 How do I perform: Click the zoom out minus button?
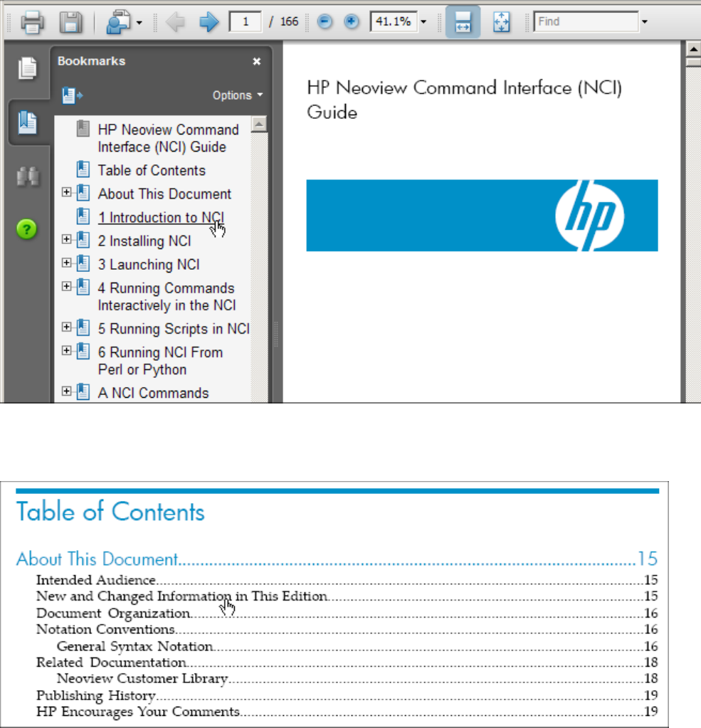[x=325, y=22]
